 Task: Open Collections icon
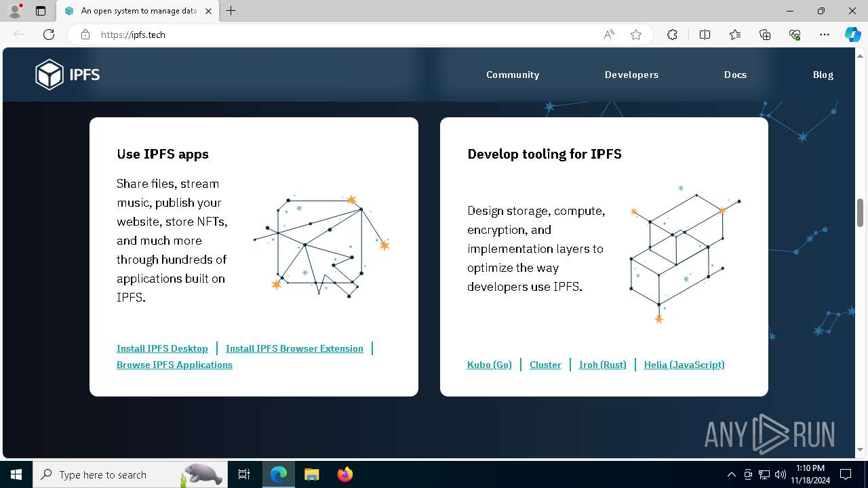point(765,35)
